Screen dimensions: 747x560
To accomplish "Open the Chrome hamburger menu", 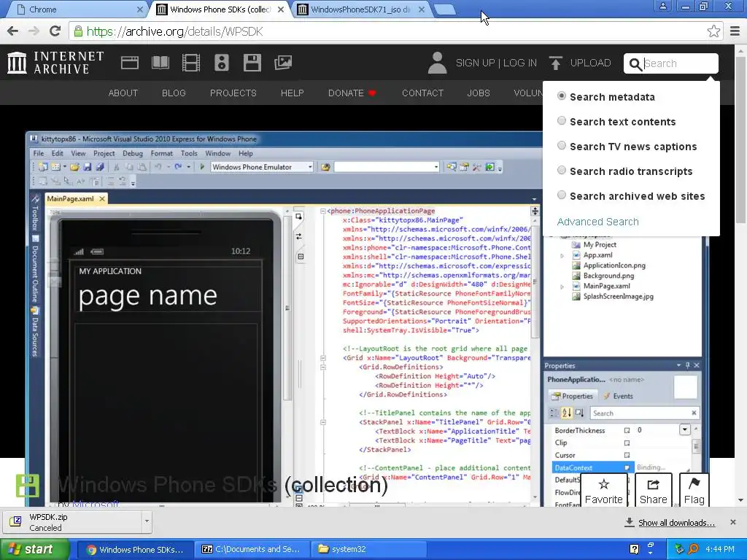I will pyautogui.click(x=735, y=31).
